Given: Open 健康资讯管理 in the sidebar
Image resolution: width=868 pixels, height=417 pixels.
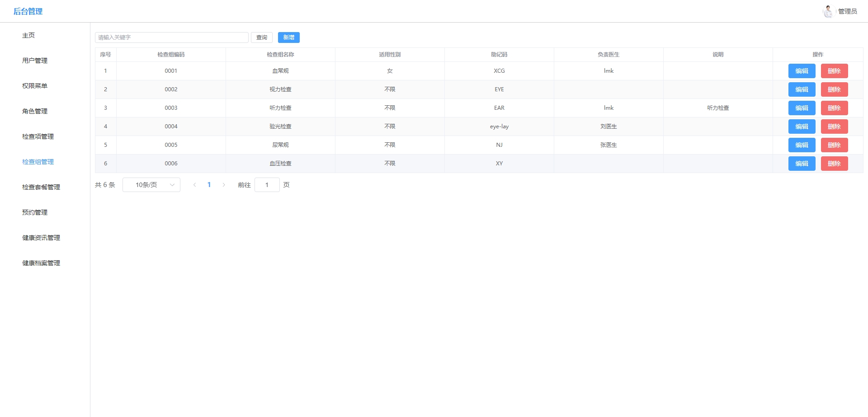Looking at the screenshot, I should pyautogui.click(x=41, y=238).
